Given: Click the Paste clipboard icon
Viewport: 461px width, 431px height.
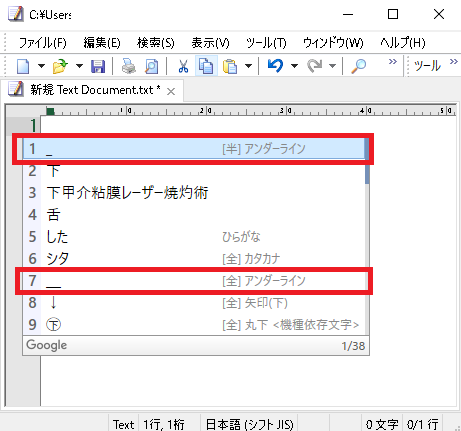Looking at the screenshot, I should [x=230, y=66].
